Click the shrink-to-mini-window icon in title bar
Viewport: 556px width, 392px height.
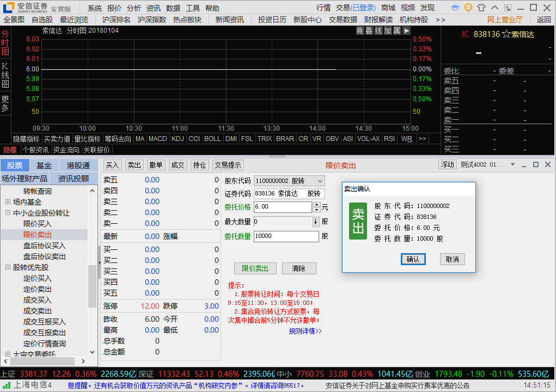[508, 8]
